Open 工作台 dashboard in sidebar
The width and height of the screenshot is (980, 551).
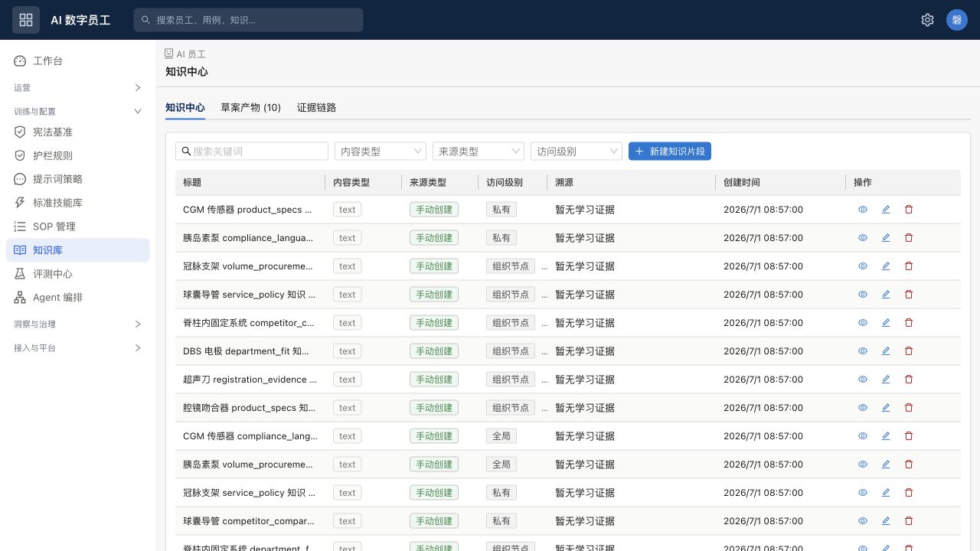point(77,60)
